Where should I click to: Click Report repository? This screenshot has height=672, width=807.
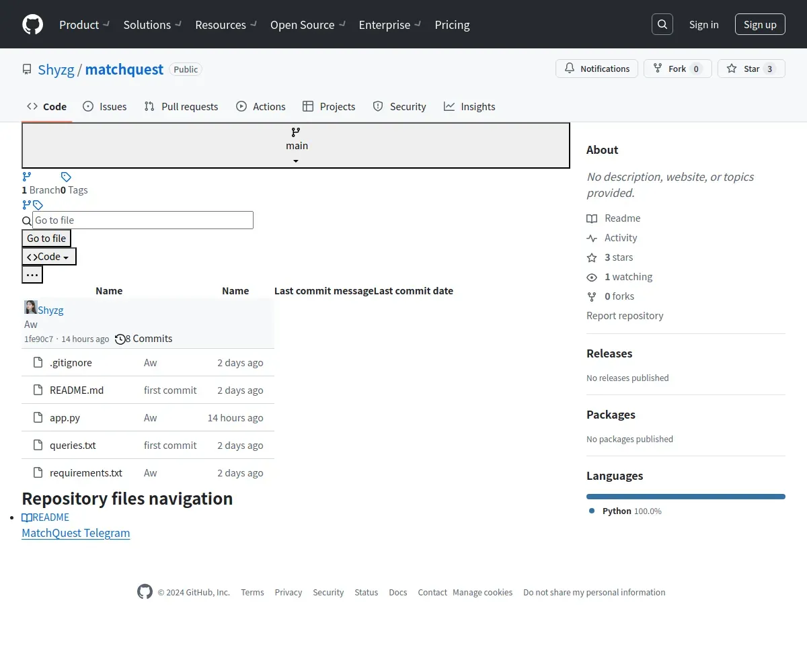point(625,315)
